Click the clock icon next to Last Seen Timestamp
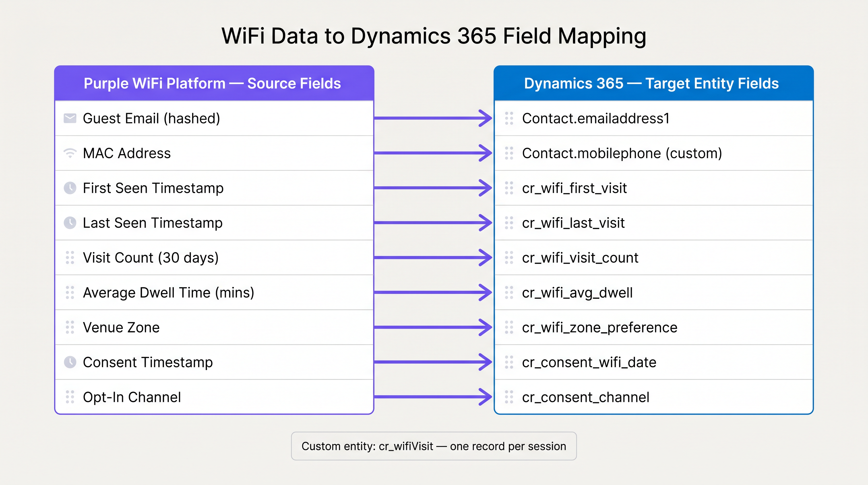The width and height of the screenshot is (868, 485). [70, 223]
